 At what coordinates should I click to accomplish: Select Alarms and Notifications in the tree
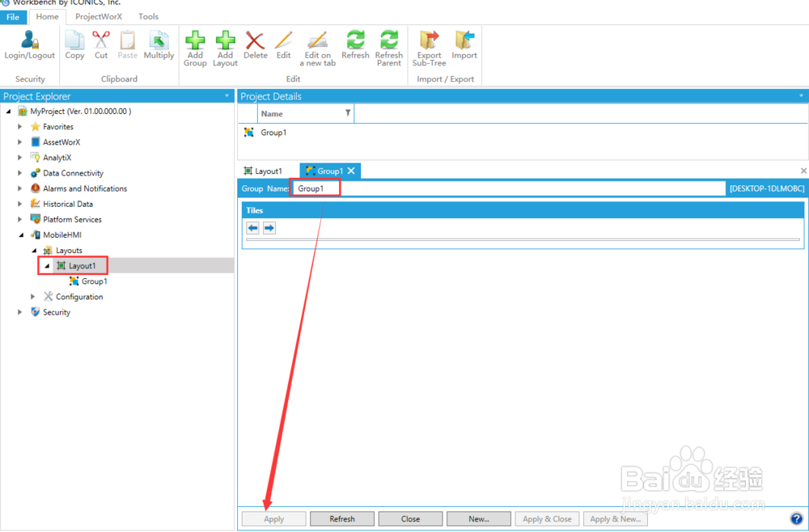tap(85, 188)
